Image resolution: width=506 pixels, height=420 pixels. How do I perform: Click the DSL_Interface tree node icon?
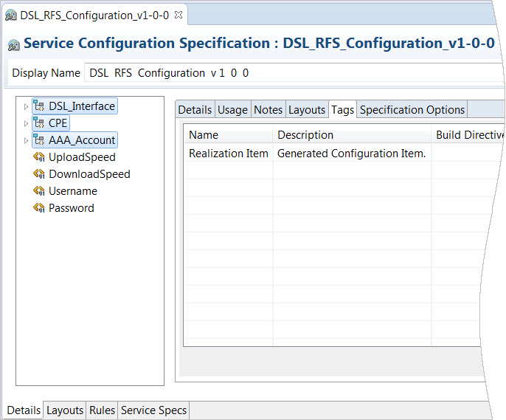pyautogui.click(x=39, y=106)
